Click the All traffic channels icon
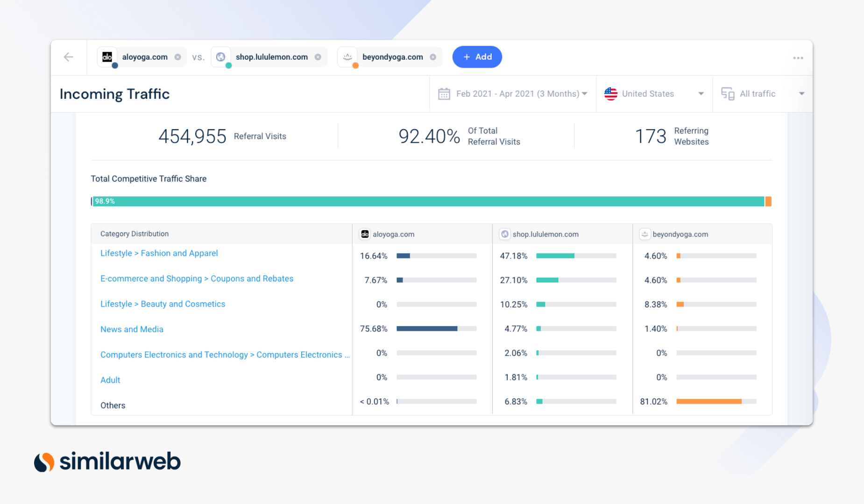The height and width of the screenshot is (504, 864). (727, 93)
